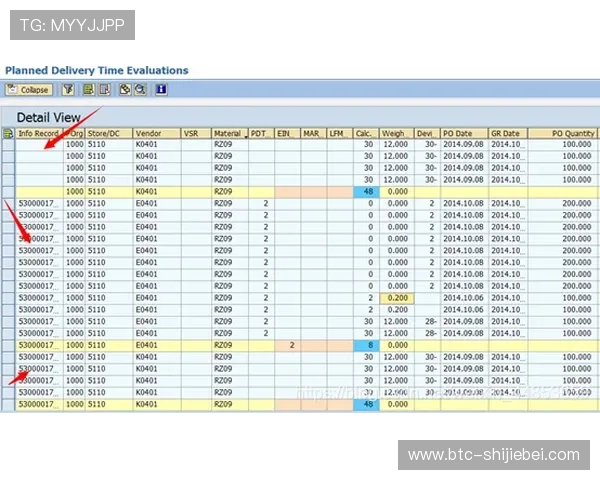Click the layout icon left of print preview
The image size is (600, 480).
click(103, 90)
